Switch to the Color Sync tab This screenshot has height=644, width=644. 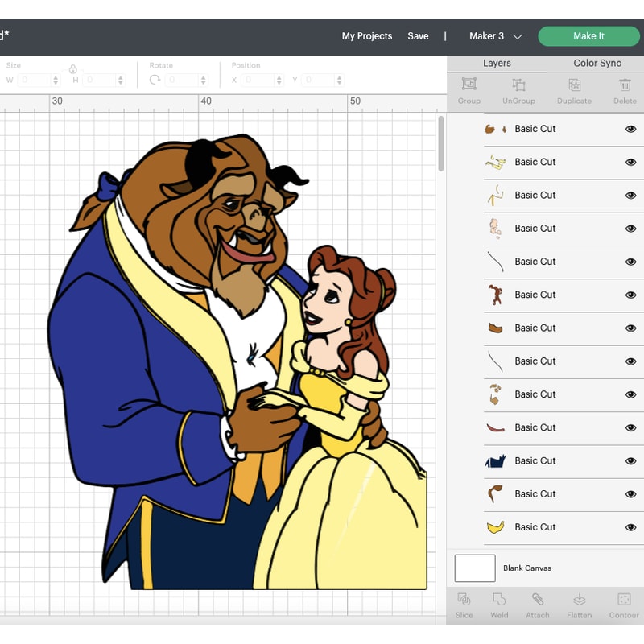599,63
